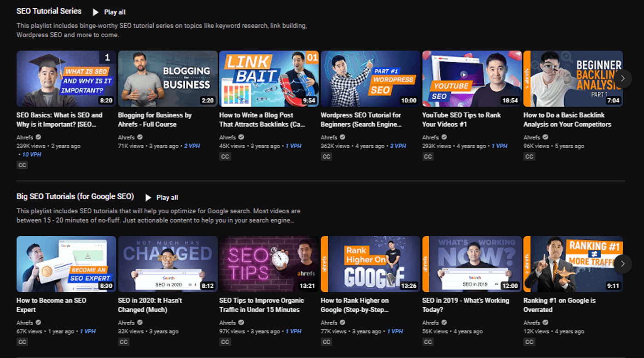Open Blogging for Business thumbnail
Screen dimensions: 644x358
coord(167,79)
